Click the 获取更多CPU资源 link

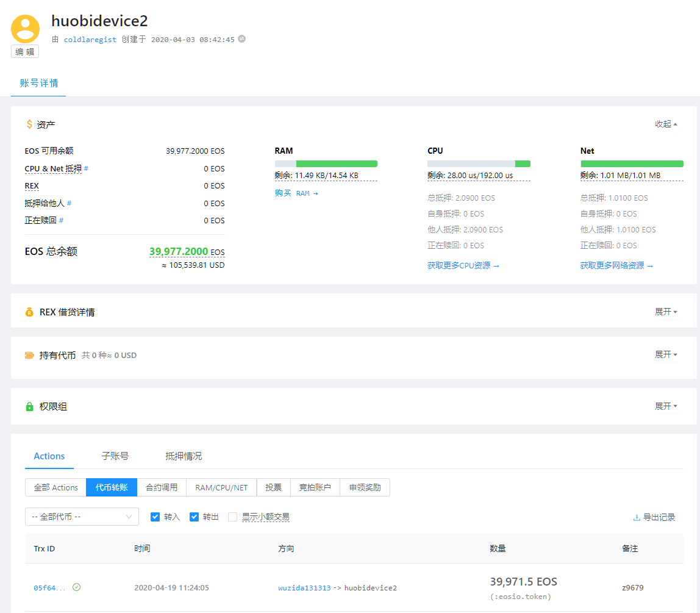[x=463, y=266]
